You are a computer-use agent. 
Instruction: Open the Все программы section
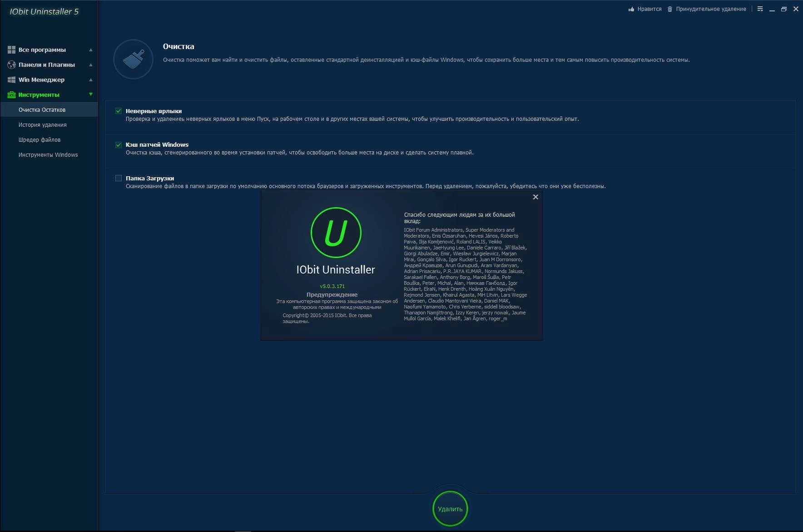42,50
